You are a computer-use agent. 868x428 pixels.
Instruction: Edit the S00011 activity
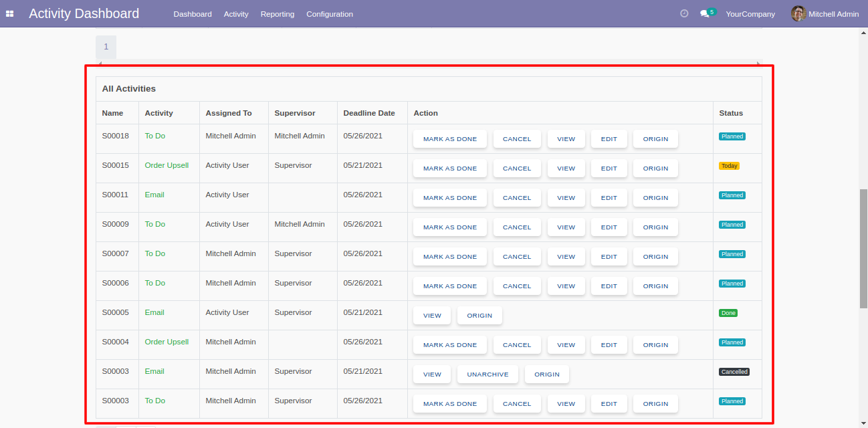609,198
